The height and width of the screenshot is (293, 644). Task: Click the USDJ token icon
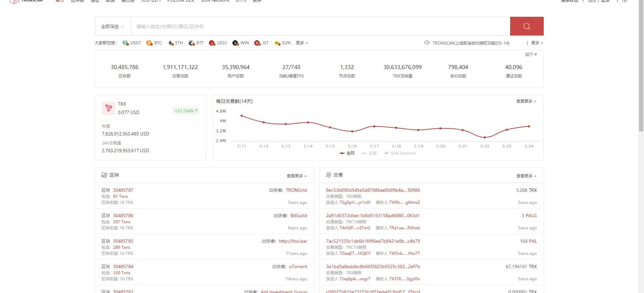(212, 43)
